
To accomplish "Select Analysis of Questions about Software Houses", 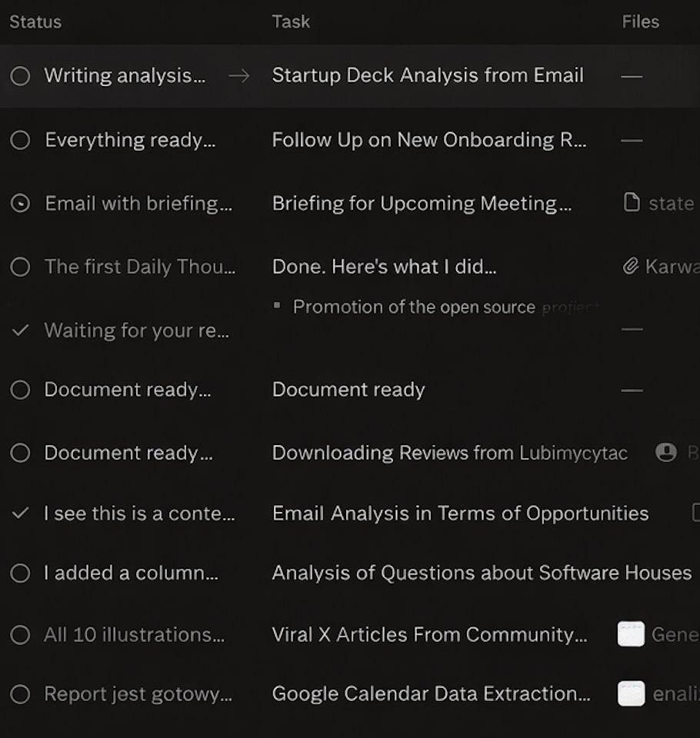I will pos(482,573).
